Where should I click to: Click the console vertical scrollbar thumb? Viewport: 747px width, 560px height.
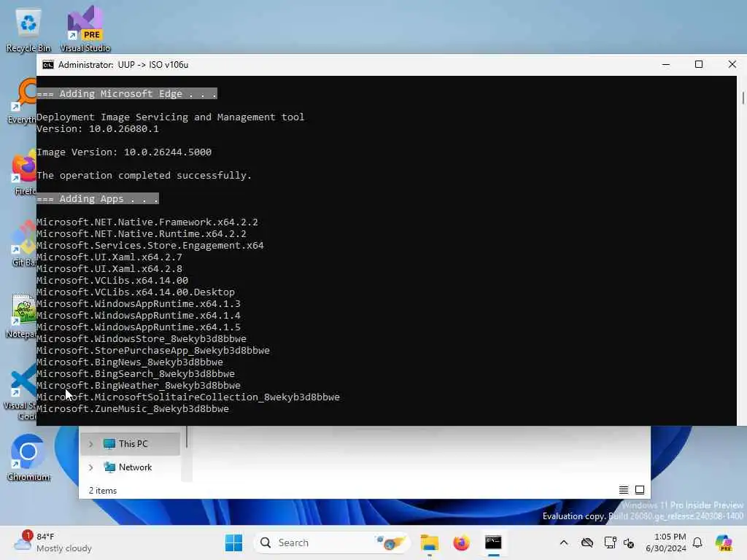pyautogui.click(x=742, y=98)
